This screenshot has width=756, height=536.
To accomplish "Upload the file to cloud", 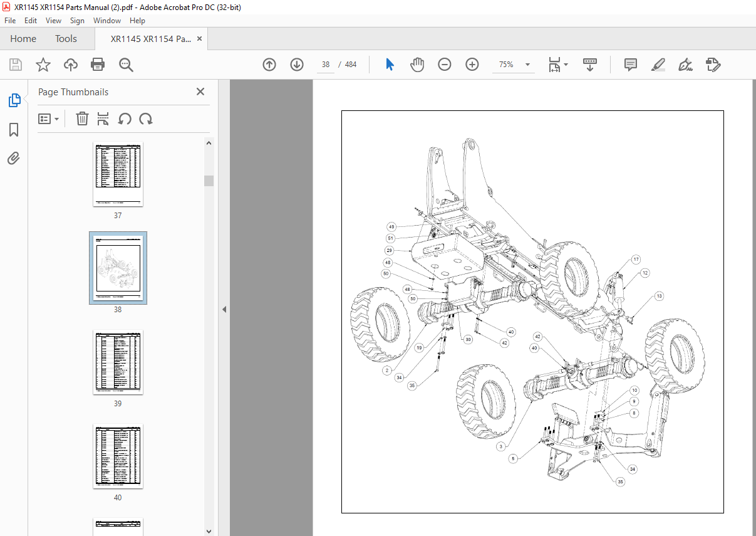I will point(71,65).
